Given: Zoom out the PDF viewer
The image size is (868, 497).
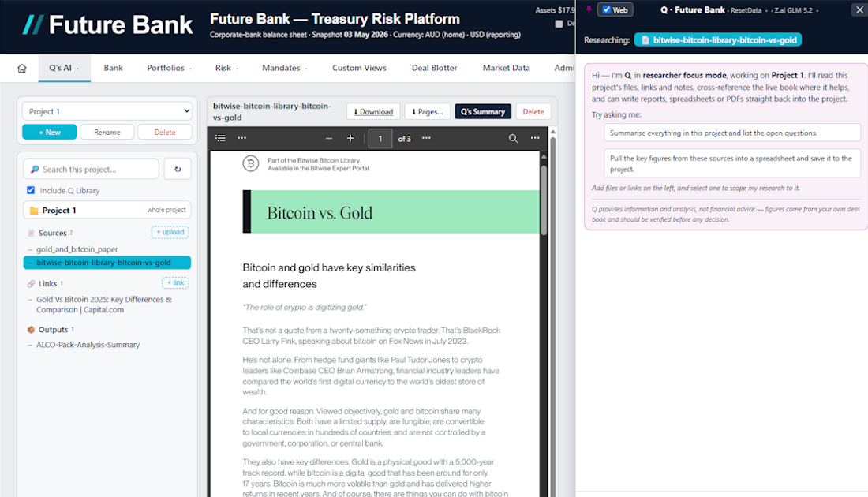Looking at the screenshot, I should coord(329,138).
